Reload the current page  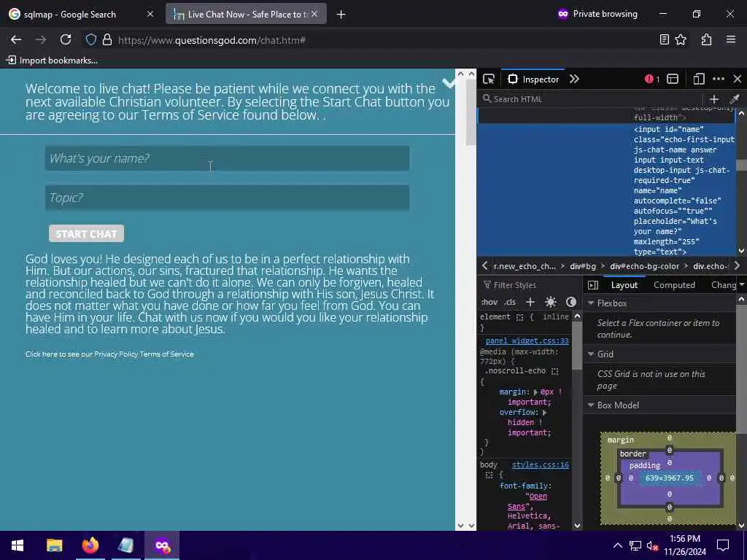[66, 40]
